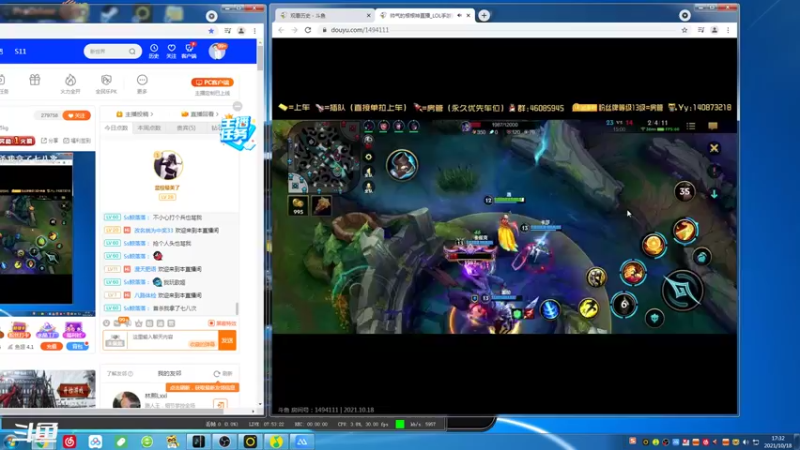Click the scoreboard list icon in game HUD
The image size is (800, 450).
pos(691,126)
